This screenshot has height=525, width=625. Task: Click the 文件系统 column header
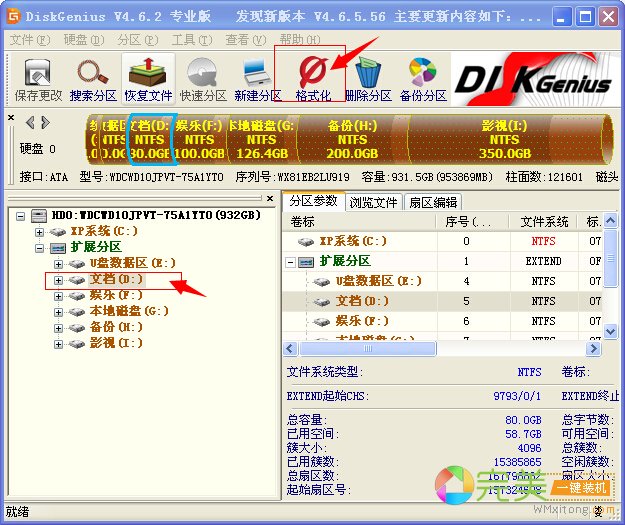[x=544, y=222]
